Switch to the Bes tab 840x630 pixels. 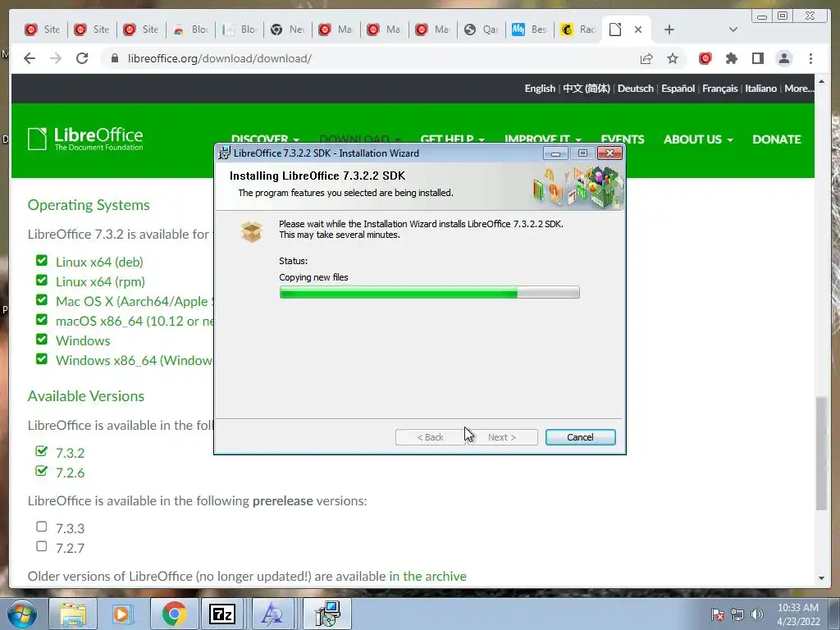(x=529, y=30)
